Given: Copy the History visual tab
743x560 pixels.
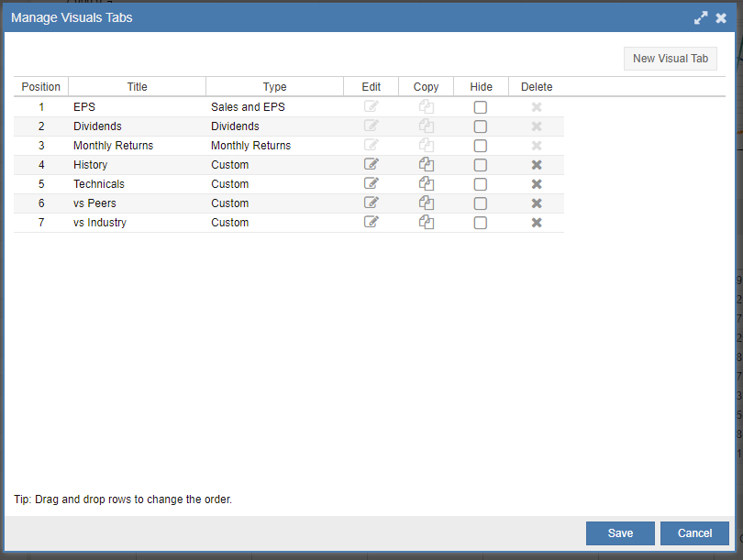Looking at the screenshot, I should coord(427,165).
